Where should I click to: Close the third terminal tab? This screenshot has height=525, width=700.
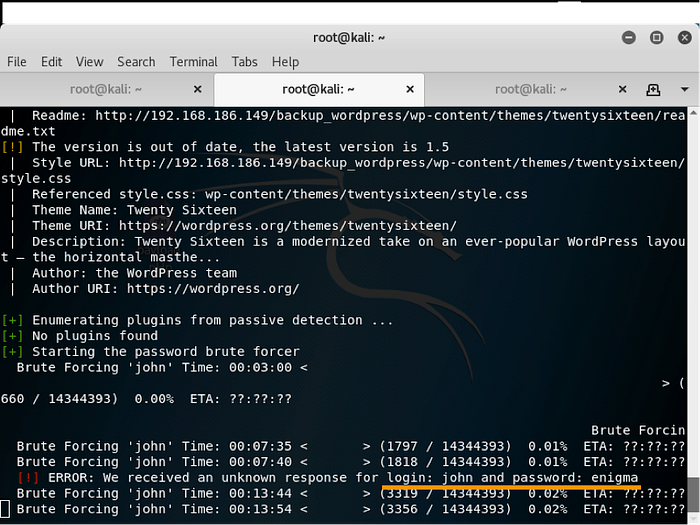point(625,89)
